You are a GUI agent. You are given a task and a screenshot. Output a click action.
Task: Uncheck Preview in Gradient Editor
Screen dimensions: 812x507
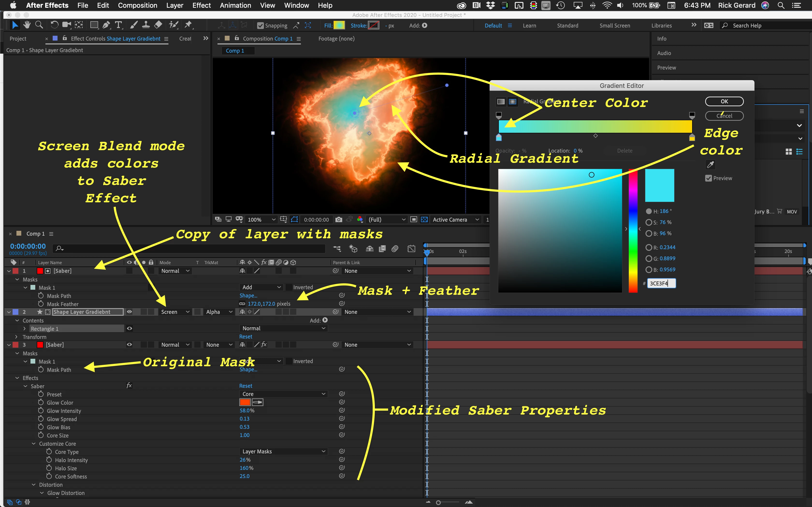coord(709,178)
